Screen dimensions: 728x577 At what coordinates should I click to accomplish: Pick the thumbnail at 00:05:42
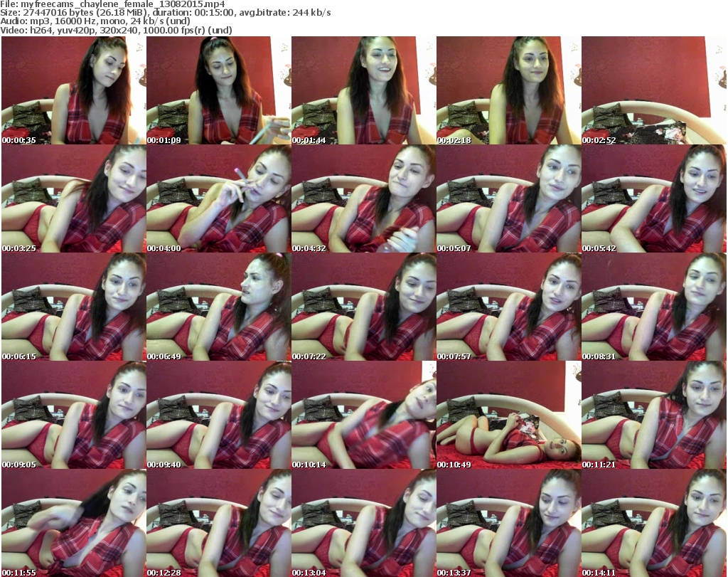[654, 198]
